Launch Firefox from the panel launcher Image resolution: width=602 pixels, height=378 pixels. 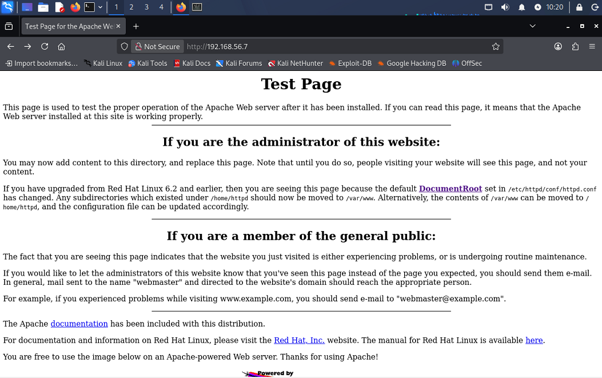75,7
